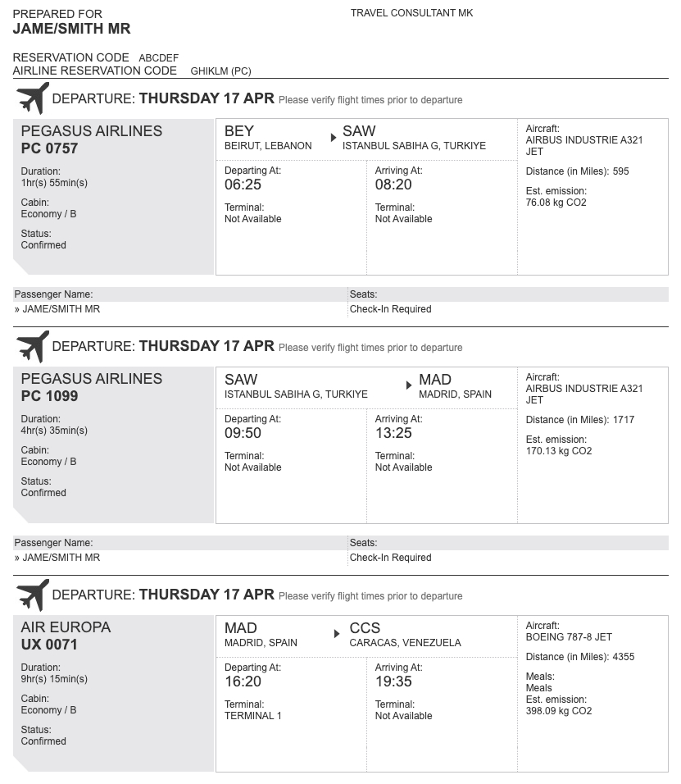This screenshot has width=681, height=784.
Task: Click the arrow between BEY and SAW
Action: (333, 138)
